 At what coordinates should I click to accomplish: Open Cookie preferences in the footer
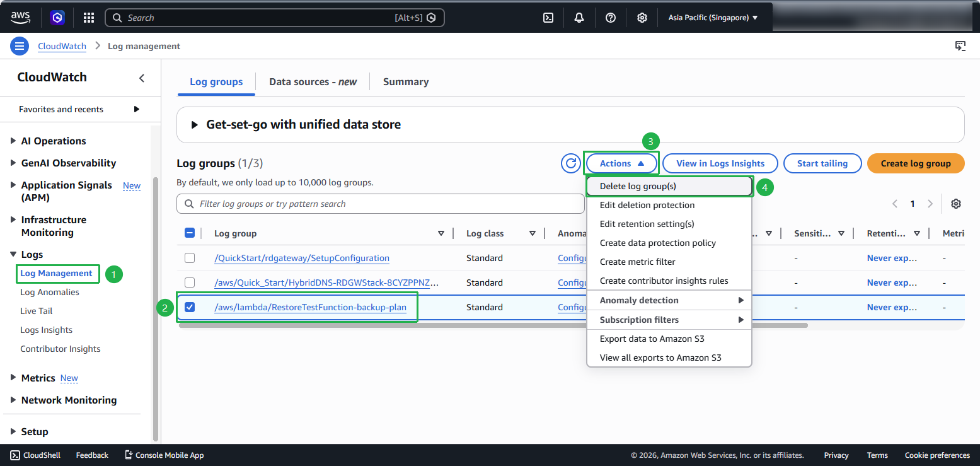(937, 455)
